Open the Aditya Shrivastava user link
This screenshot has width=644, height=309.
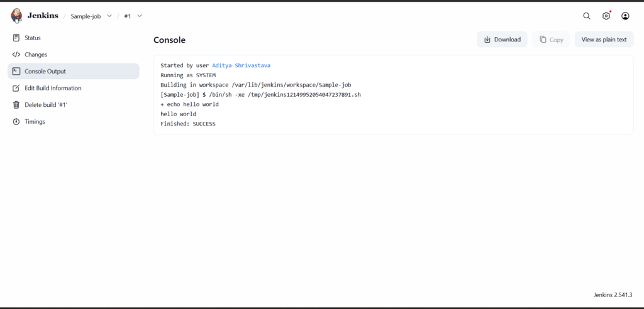[241, 65]
